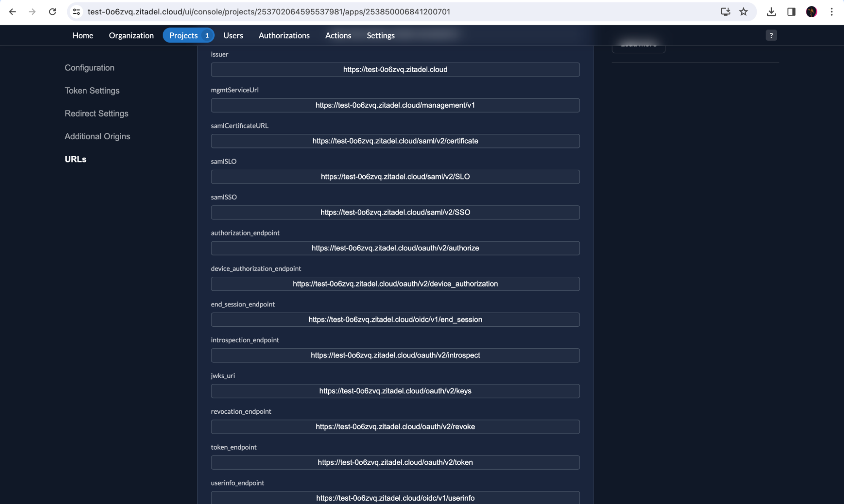The height and width of the screenshot is (504, 844).
Task: Click the token_endpoint URL field
Action: pyautogui.click(x=395, y=462)
